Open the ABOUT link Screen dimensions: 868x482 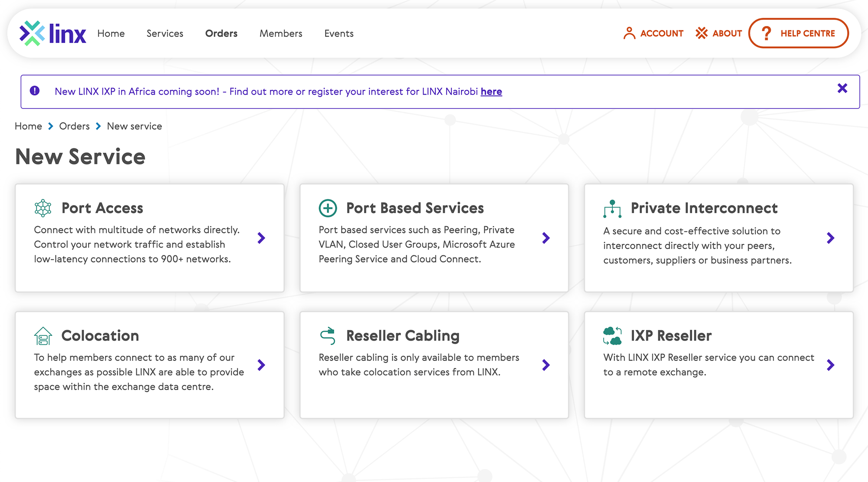[727, 33]
